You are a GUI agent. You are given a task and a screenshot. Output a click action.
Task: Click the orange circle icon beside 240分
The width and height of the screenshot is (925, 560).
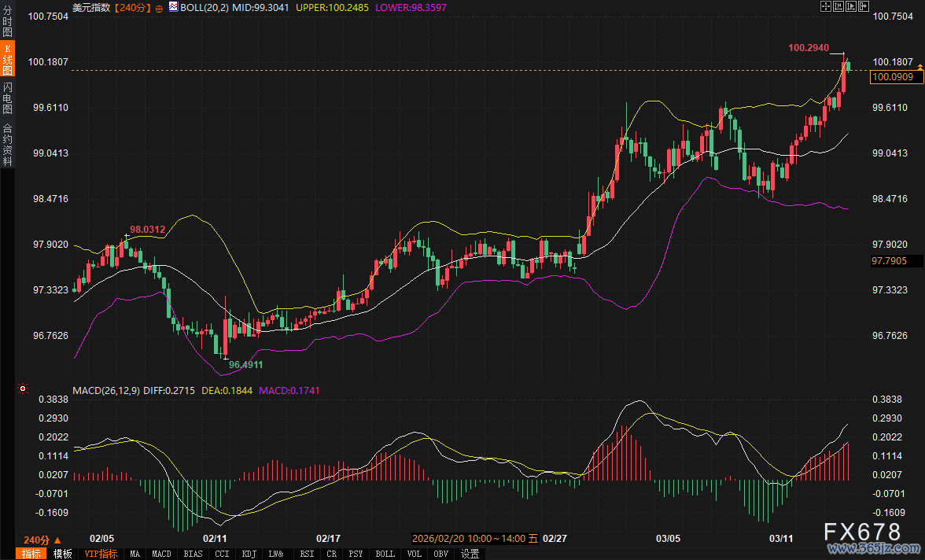(x=159, y=9)
